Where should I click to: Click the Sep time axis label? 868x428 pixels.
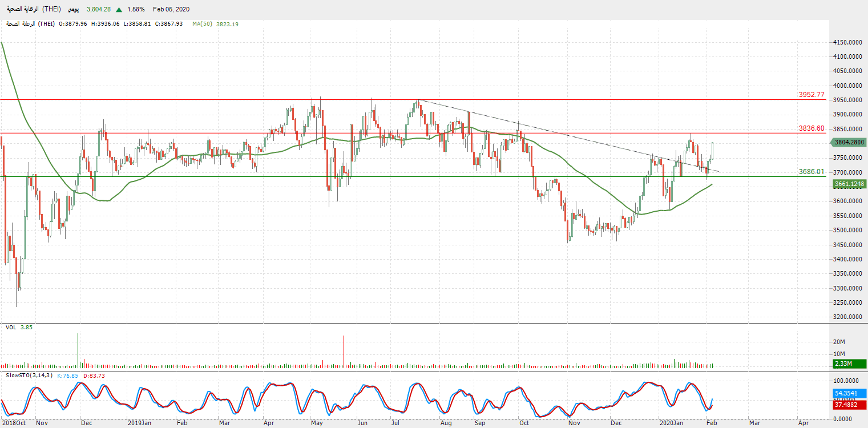[481, 423]
